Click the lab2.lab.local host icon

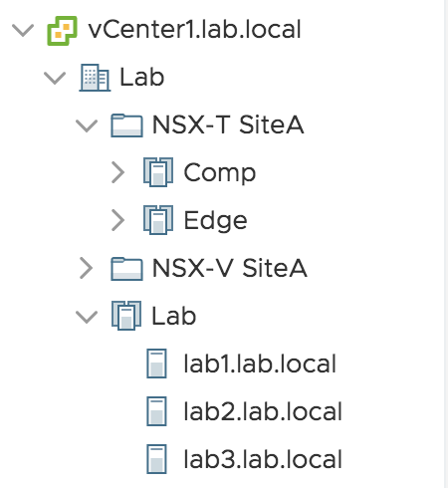(x=156, y=411)
